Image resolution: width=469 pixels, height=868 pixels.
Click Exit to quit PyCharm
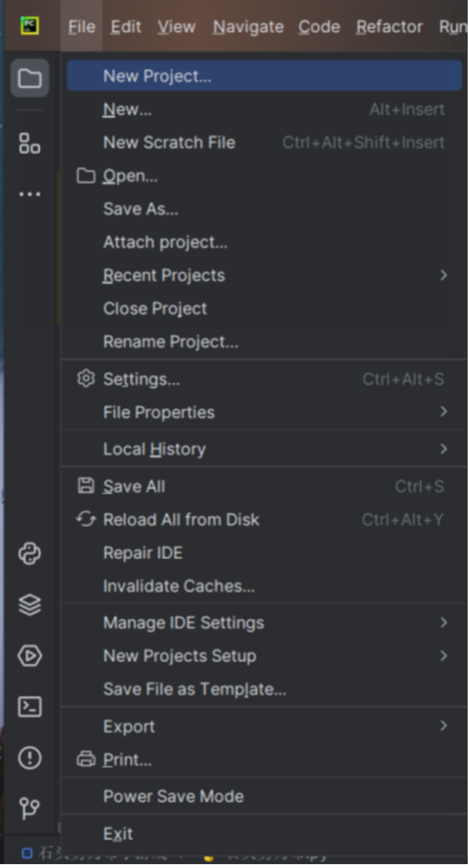[118, 834]
